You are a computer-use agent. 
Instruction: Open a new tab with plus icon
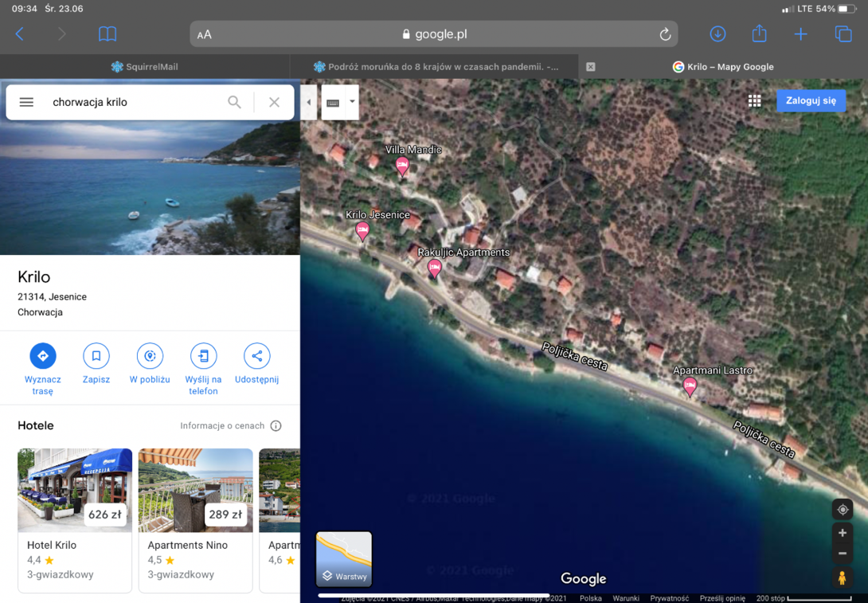pos(800,34)
